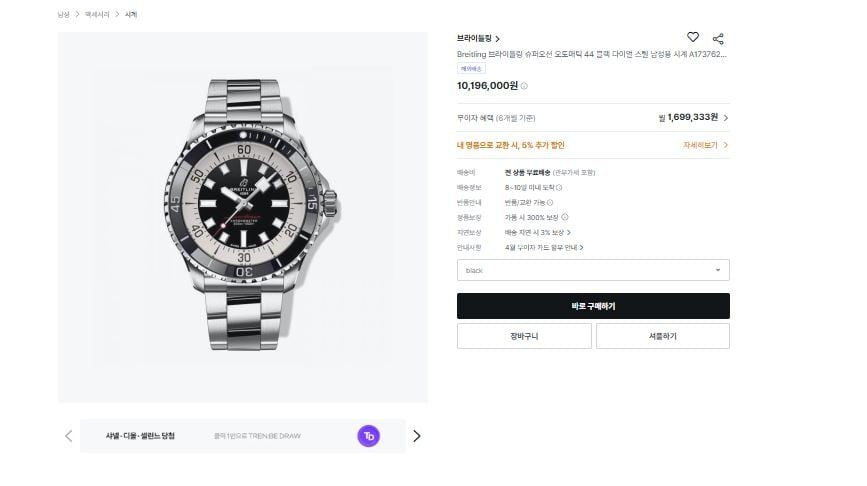The width and height of the screenshot is (867, 486).
Task: Show the next banner with right arrow
Action: pos(417,436)
